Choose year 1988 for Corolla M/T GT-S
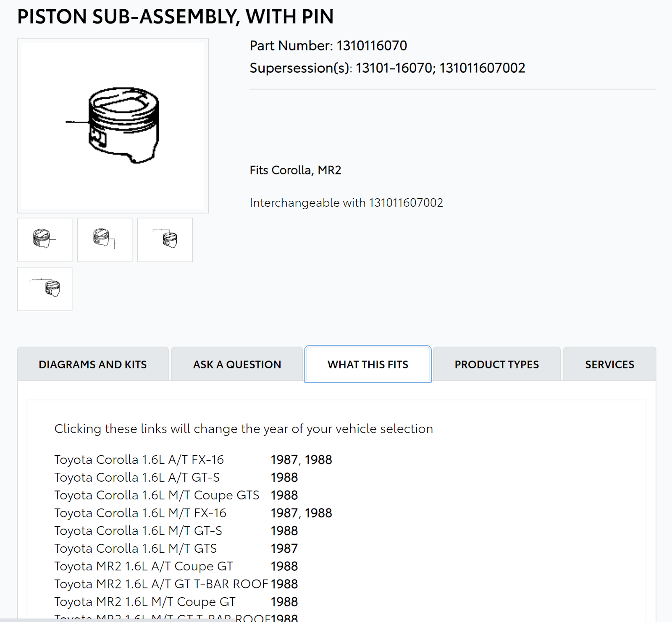 pos(284,531)
